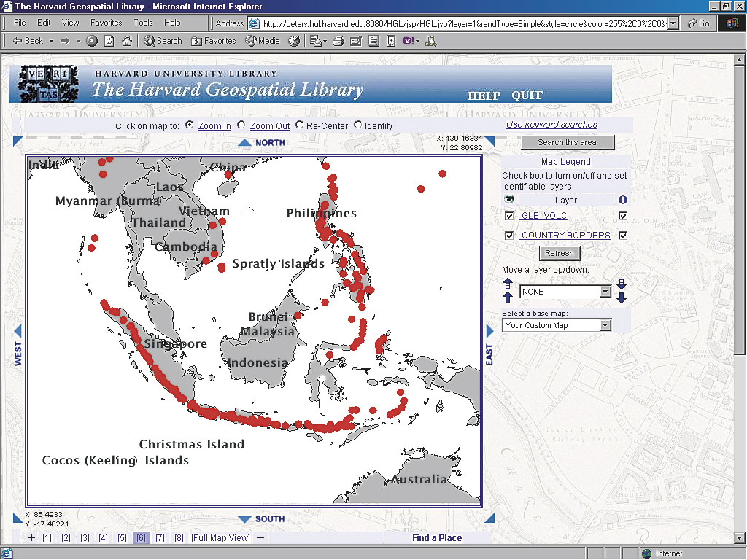Toggle GLB_VOLC layer visibility checkbox
Image resolution: width=747 pixels, height=560 pixels.
(x=508, y=216)
